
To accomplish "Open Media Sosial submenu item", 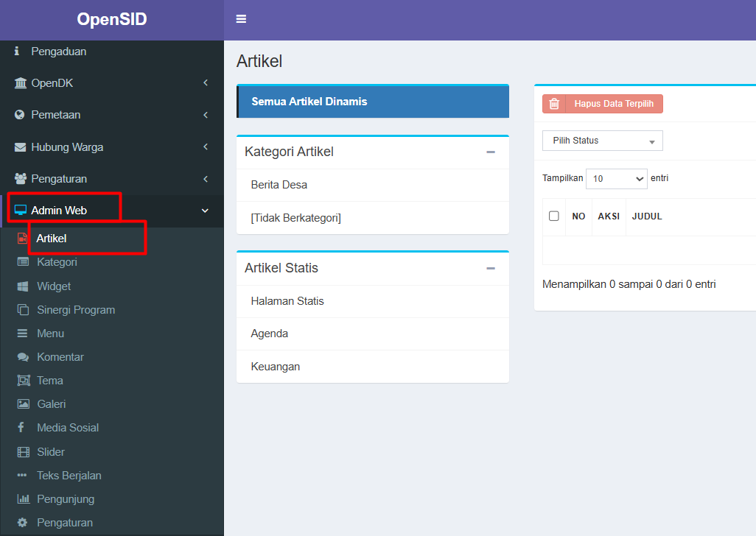I will (68, 428).
